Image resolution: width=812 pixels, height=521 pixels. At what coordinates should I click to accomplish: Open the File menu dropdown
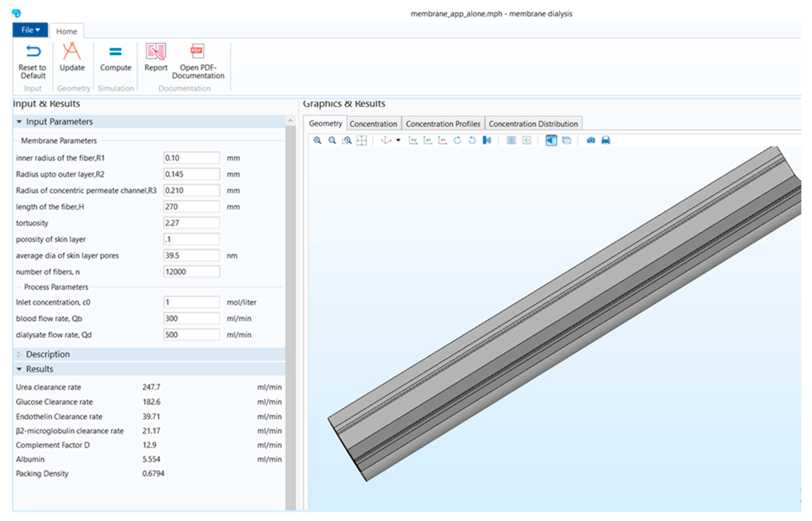pyautogui.click(x=31, y=30)
